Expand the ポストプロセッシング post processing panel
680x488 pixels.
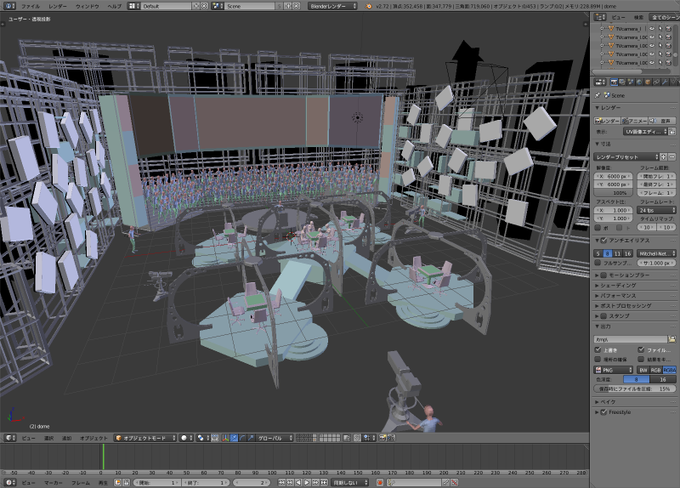tap(624, 306)
